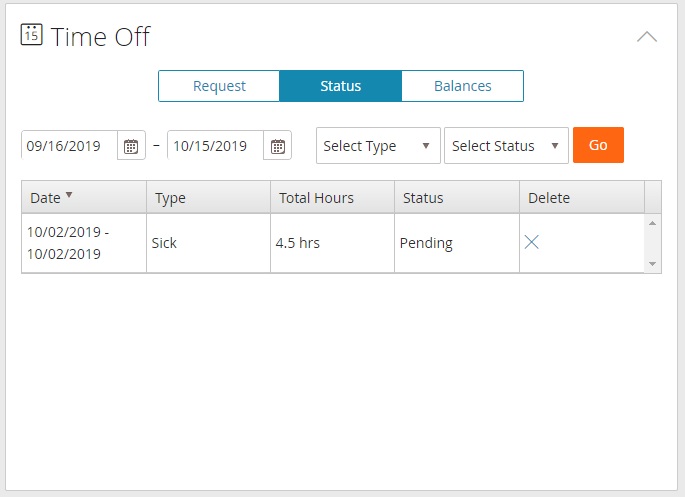This screenshot has width=685, height=497.
Task: Collapse the Time Off panel
Action: coord(647,37)
